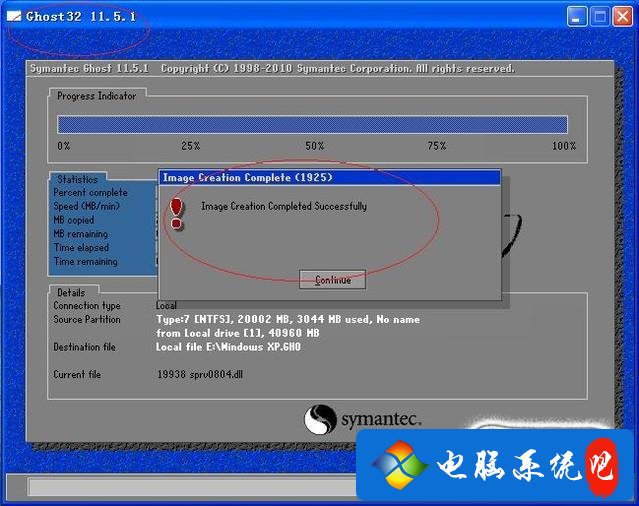639x506 pixels.
Task: Click the "Source Partition" label
Action: tap(87, 319)
